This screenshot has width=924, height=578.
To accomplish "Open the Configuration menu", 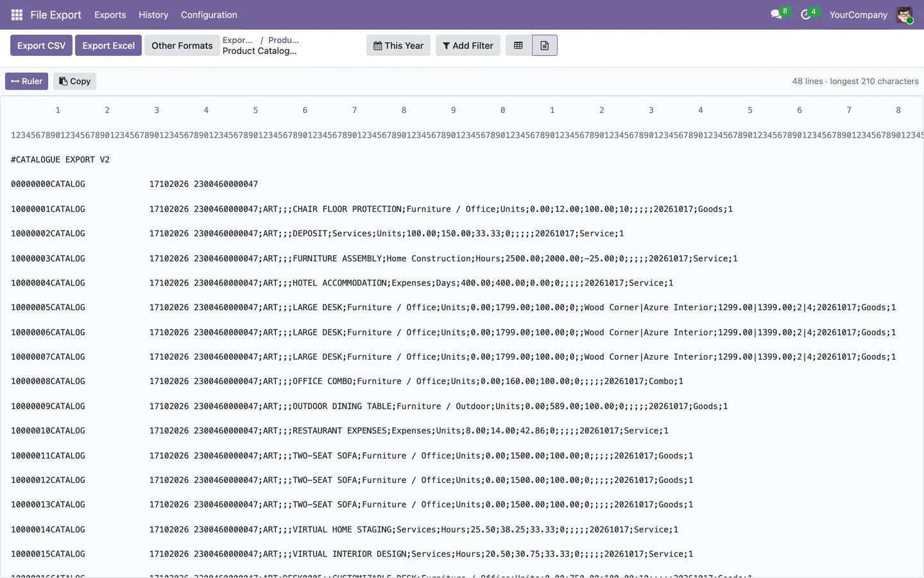I will (209, 15).
